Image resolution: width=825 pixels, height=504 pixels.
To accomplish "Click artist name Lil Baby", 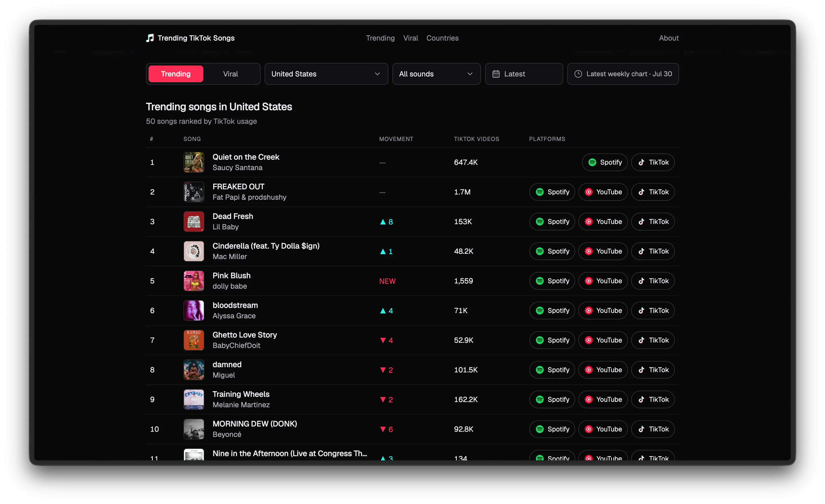I will click(x=226, y=227).
